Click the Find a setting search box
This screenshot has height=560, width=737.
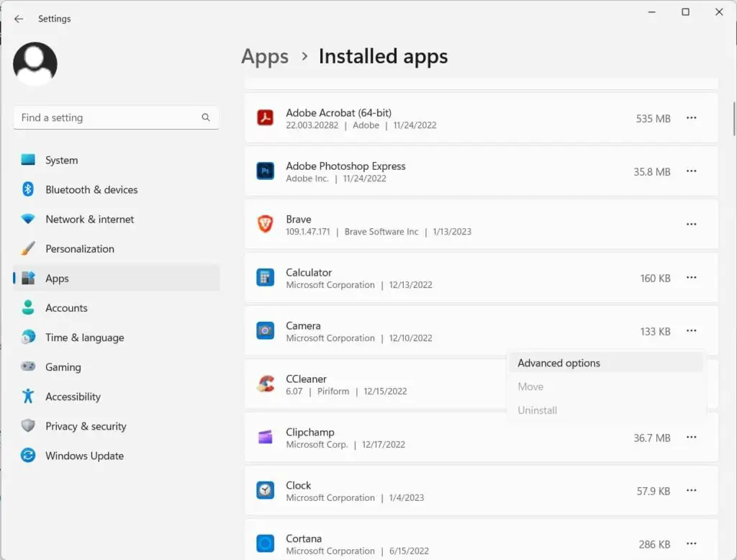coord(108,118)
